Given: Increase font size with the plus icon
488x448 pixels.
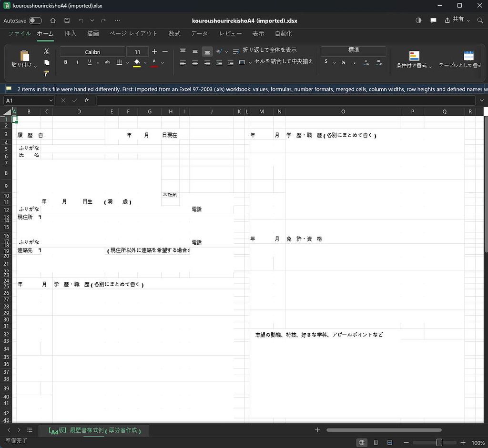Looking at the screenshot, I should [155, 51].
